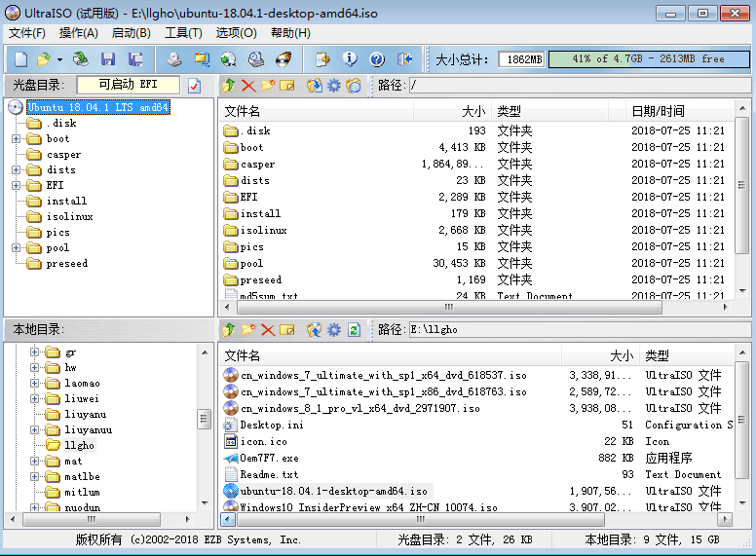
Task: Rename item in disc directory pane
Action: click(287, 86)
